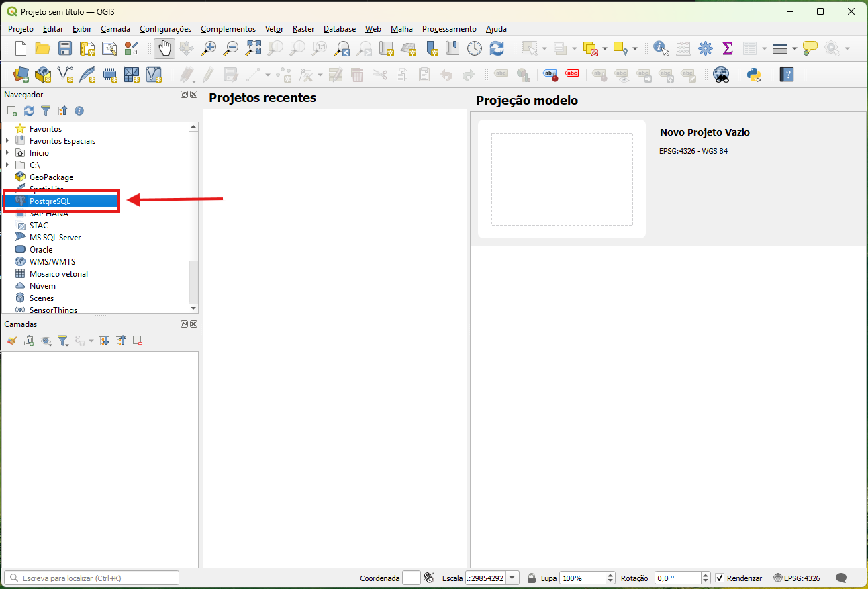Create a new GeoPackage layer

coord(43,74)
